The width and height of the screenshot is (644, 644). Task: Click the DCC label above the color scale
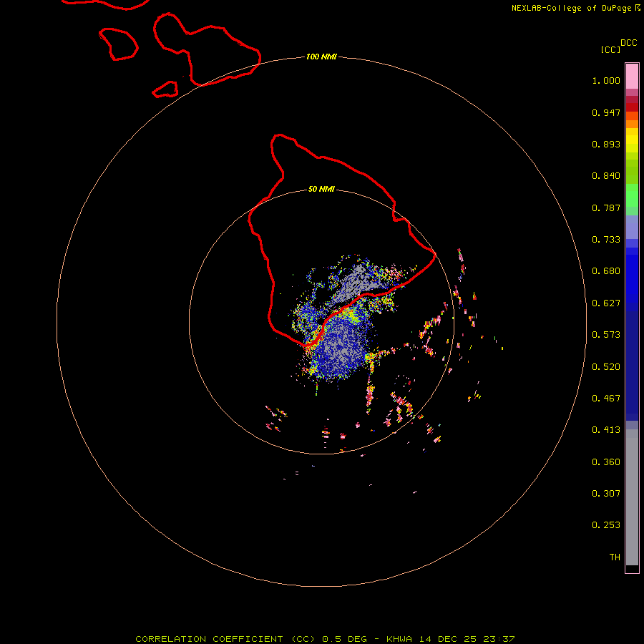629,43
